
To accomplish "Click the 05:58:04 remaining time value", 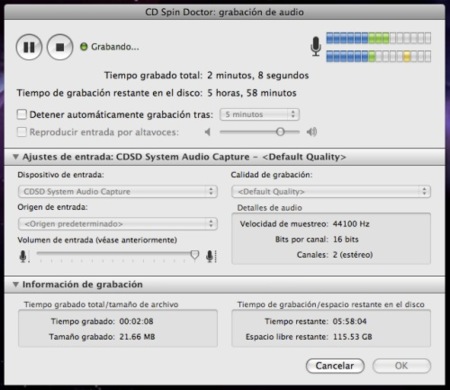I will (350, 321).
